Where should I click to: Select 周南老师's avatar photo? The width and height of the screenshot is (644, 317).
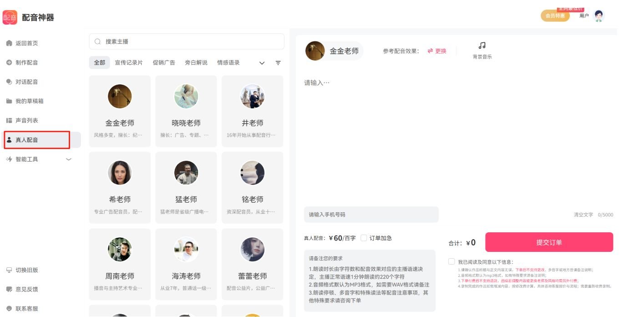pos(120,249)
